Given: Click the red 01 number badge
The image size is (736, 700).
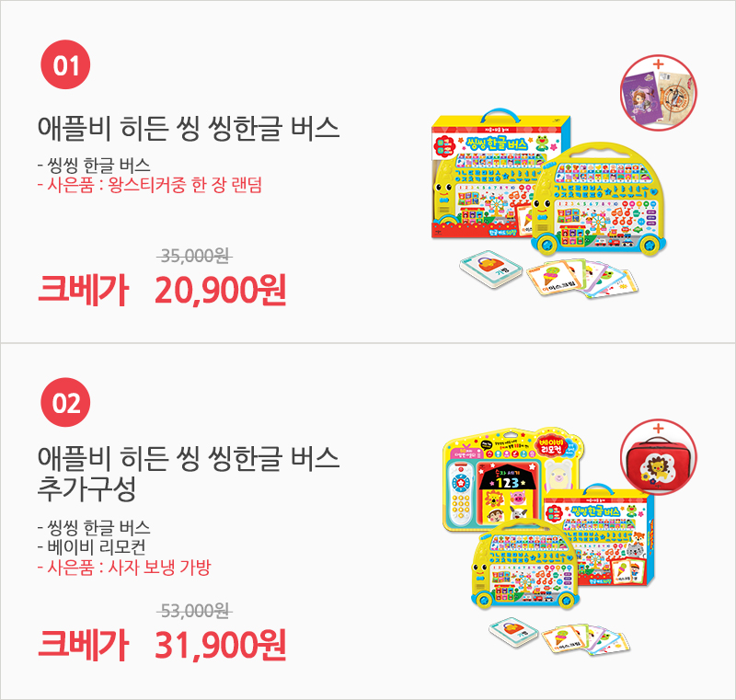Looking at the screenshot, I should point(65,64).
